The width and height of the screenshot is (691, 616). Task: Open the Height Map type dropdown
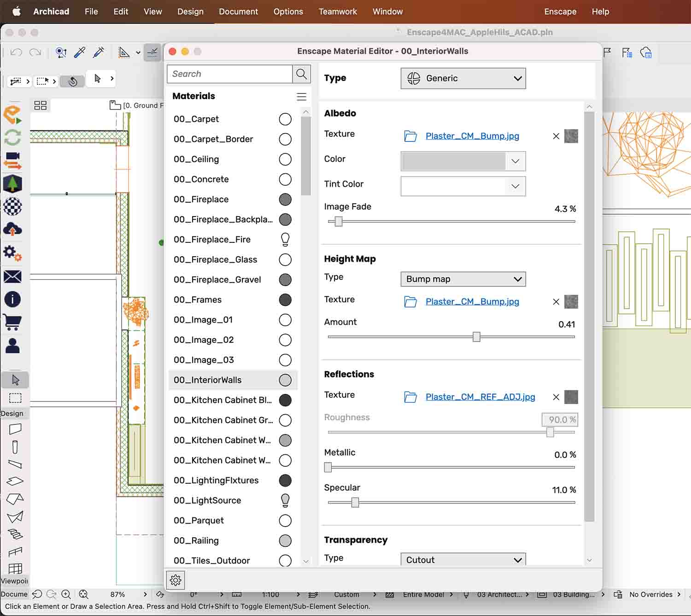463,279
